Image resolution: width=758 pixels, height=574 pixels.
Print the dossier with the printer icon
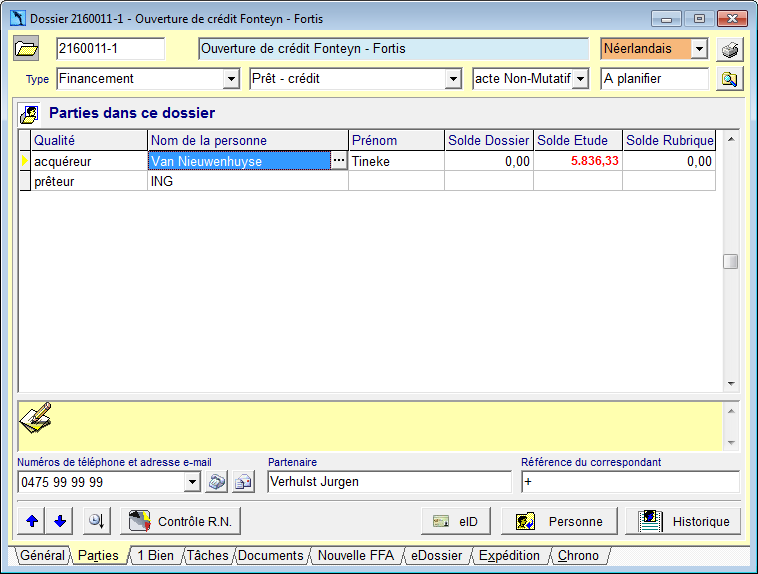(x=729, y=49)
